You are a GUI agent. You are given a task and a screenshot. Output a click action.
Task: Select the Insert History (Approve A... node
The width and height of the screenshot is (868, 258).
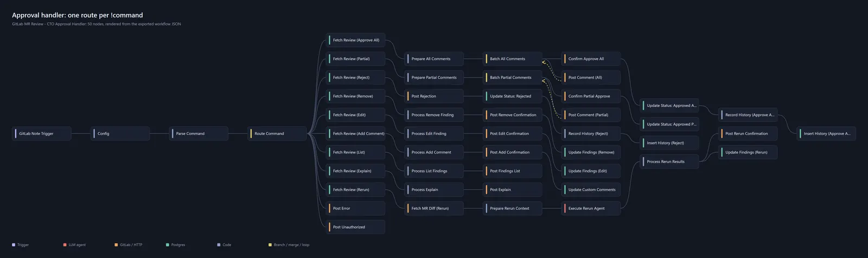[826, 133]
